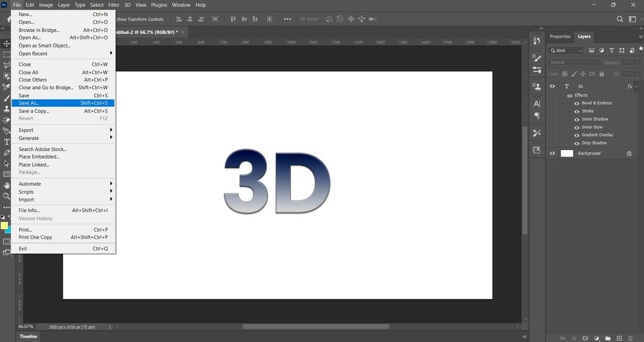Select the Move tool in the toolbar

7,44
